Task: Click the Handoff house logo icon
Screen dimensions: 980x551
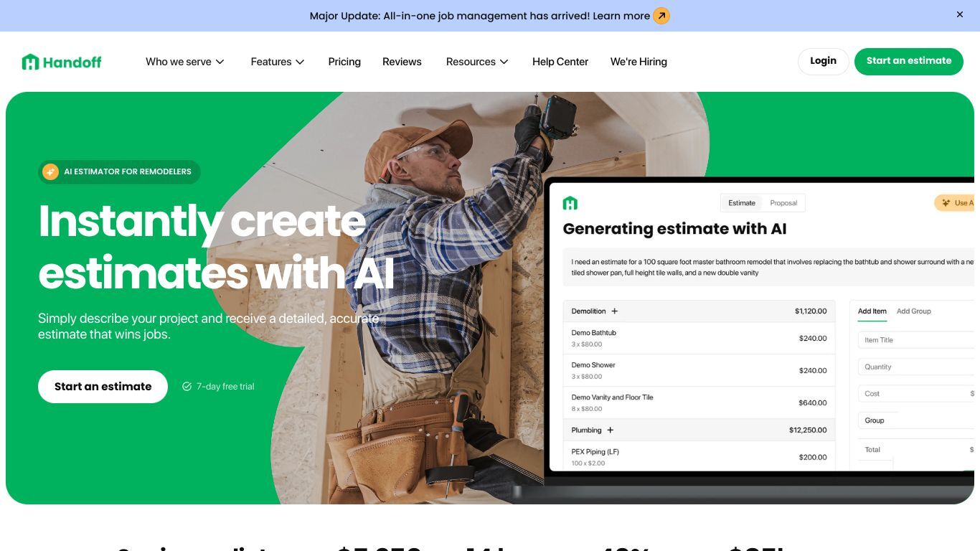Action: pos(30,62)
